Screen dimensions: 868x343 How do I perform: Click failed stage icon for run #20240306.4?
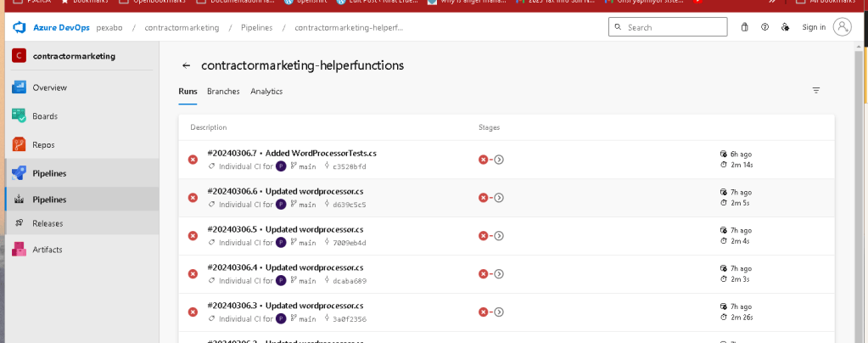tap(484, 273)
